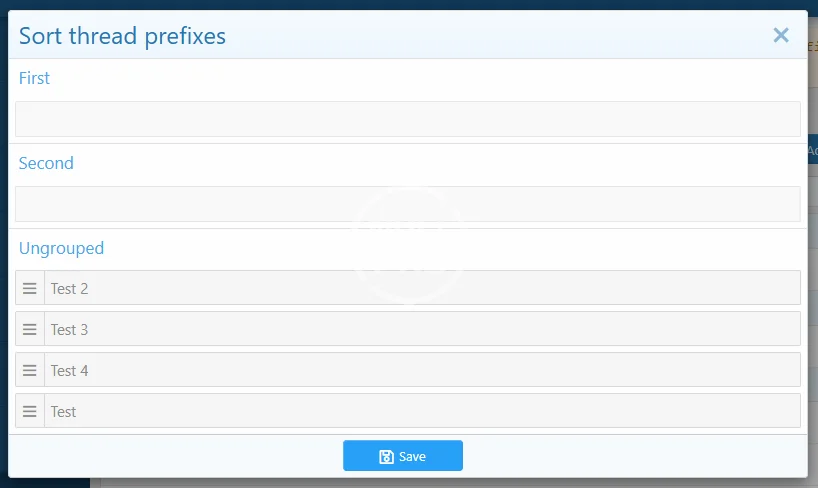Click the empty area under First group
Viewport: 818px width, 488px height.
(x=407, y=119)
